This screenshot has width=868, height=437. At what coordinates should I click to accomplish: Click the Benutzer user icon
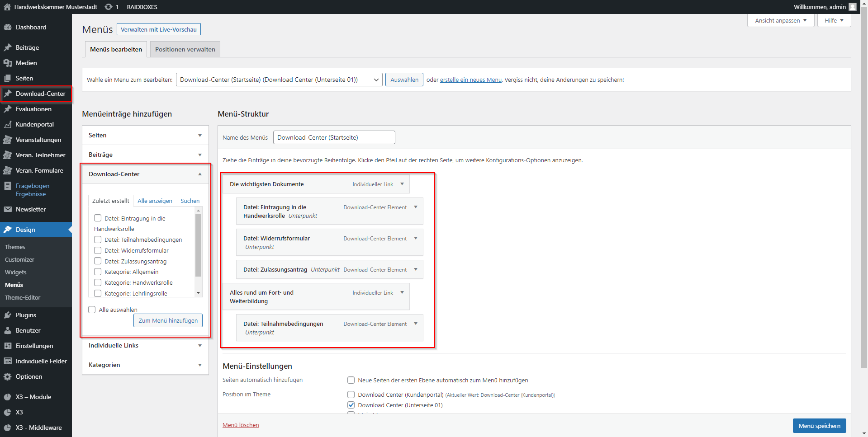coord(8,330)
